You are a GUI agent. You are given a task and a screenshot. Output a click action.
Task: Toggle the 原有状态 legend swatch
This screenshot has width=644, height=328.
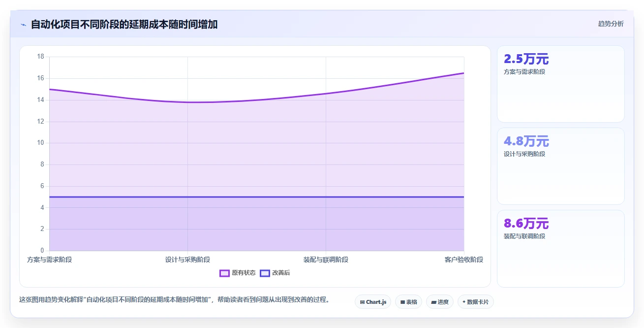click(225, 273)
